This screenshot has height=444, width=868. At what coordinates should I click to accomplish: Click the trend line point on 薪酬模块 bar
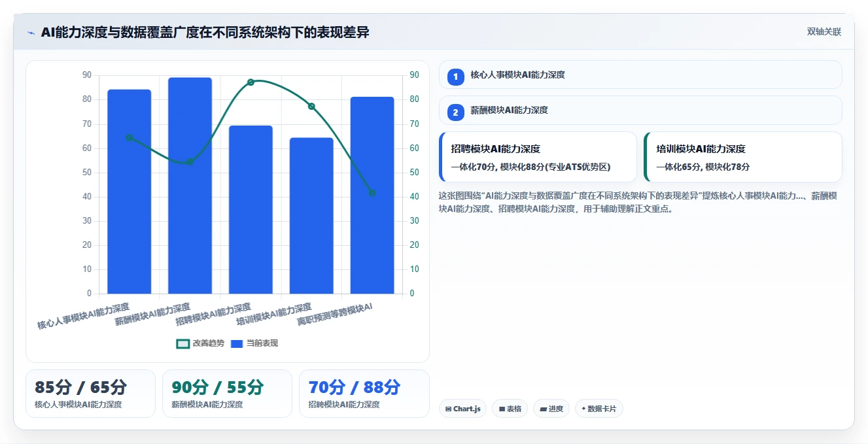point(190,162)
